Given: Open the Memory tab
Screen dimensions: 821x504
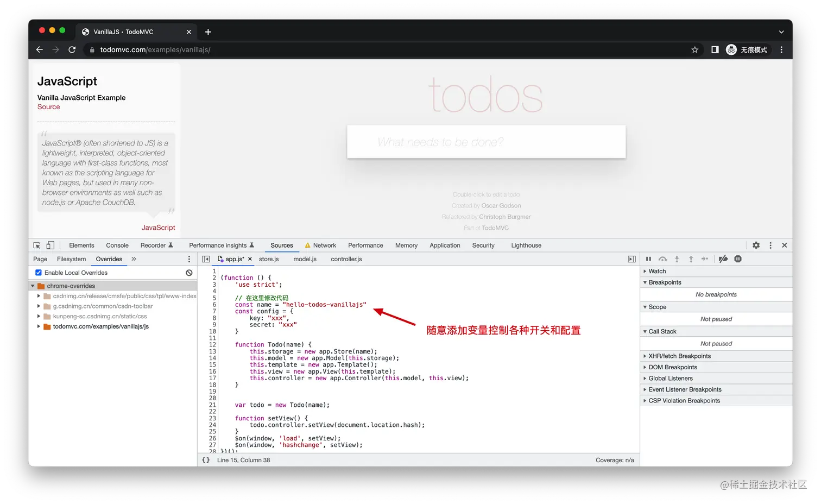Looking at the screenshot, I should tap(406, 245).
